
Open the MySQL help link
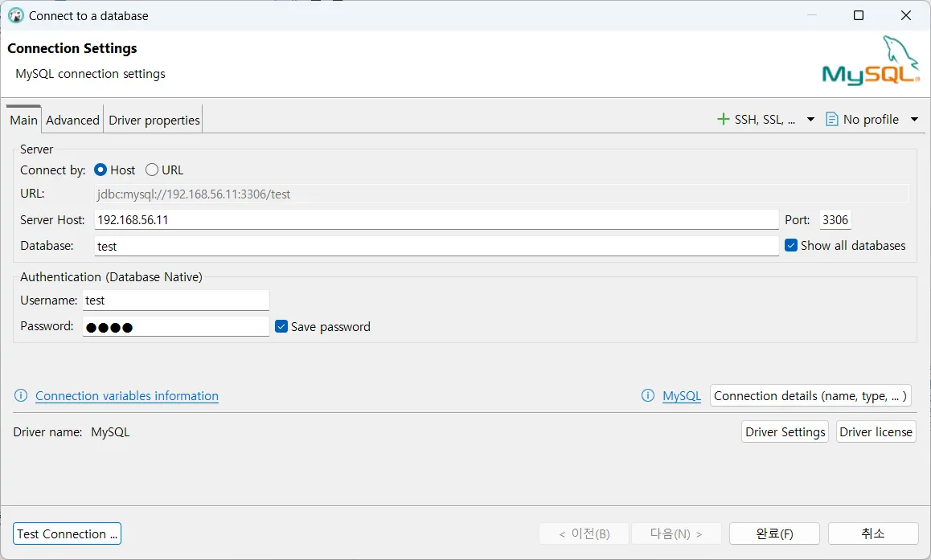click(x=682, y=395)
